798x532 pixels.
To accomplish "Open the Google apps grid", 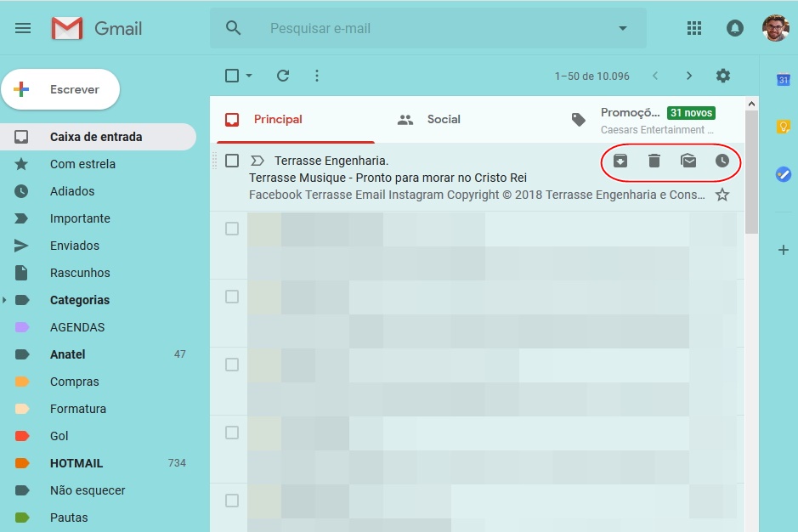I will [694, 28].
